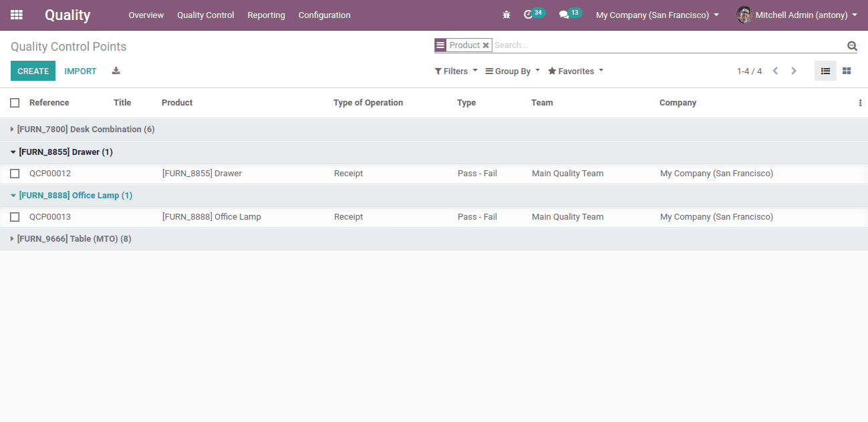The image size is (868, 422).
Task: Go to previous page arrow
Action: [x=775, y=71]
